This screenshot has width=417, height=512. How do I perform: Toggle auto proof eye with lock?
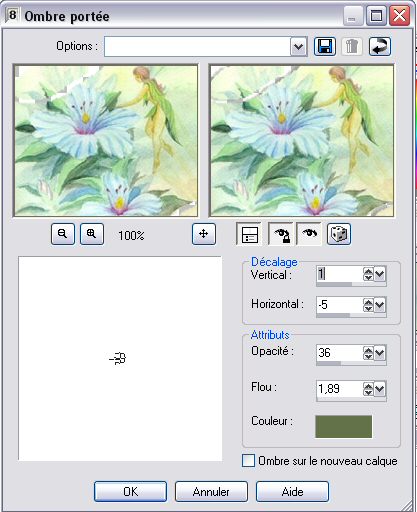(281, 234)
